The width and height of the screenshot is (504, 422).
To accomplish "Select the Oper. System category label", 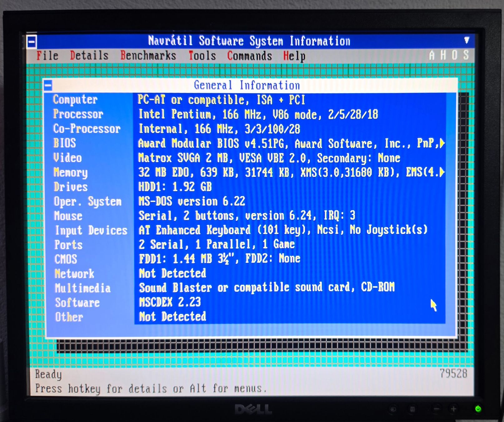I will [x=87, y=202].
